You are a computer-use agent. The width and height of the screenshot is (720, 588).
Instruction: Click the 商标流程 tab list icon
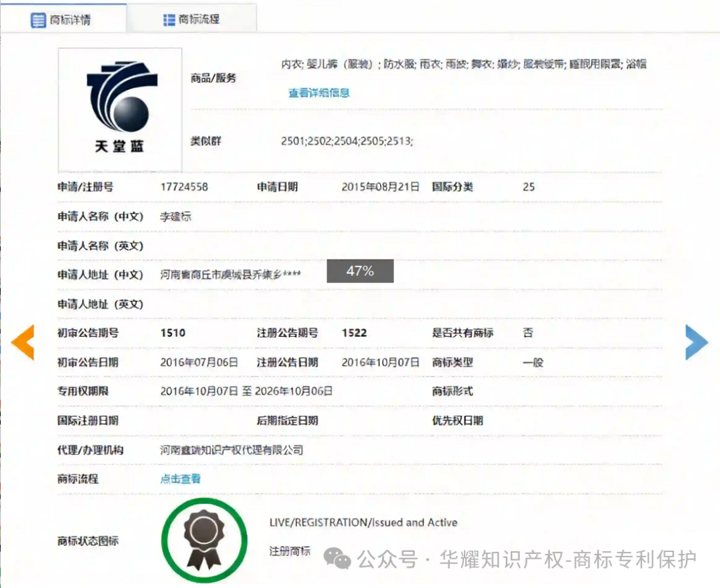(x=169, y=20)
